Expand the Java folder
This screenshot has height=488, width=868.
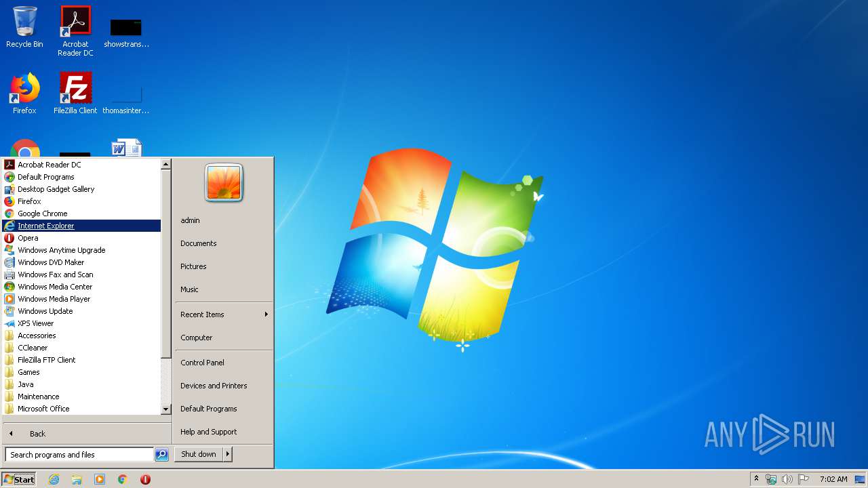(x=81, y=384)
